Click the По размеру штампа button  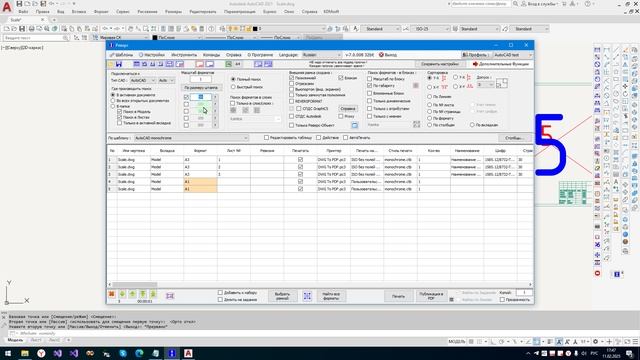point(201,88)
